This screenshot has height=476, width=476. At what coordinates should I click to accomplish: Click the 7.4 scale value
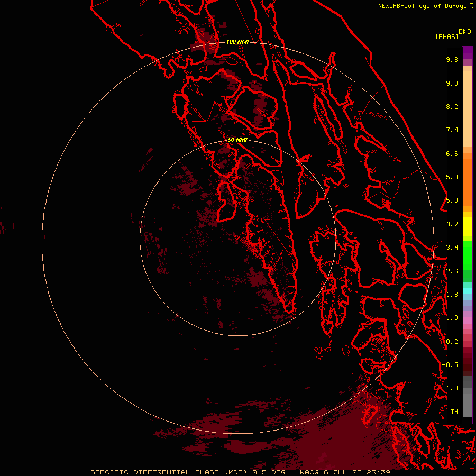(x=452, y=130)
